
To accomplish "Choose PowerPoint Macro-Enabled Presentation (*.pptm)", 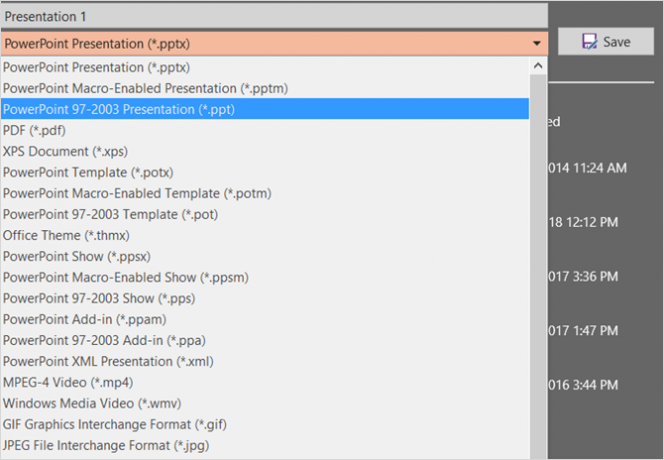I will pos(265,88).
